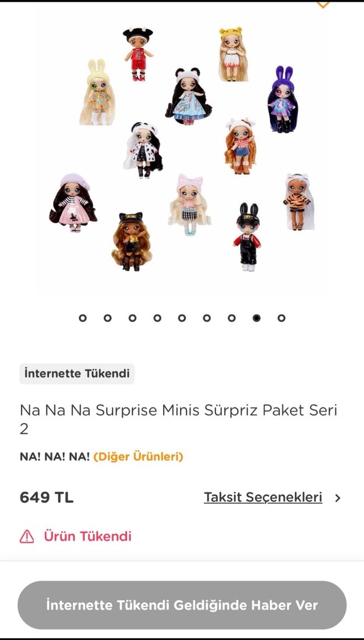Screen dimensions: 364x640
Task: Jump to the fifth carousel image dot
Action: (182, 318)
